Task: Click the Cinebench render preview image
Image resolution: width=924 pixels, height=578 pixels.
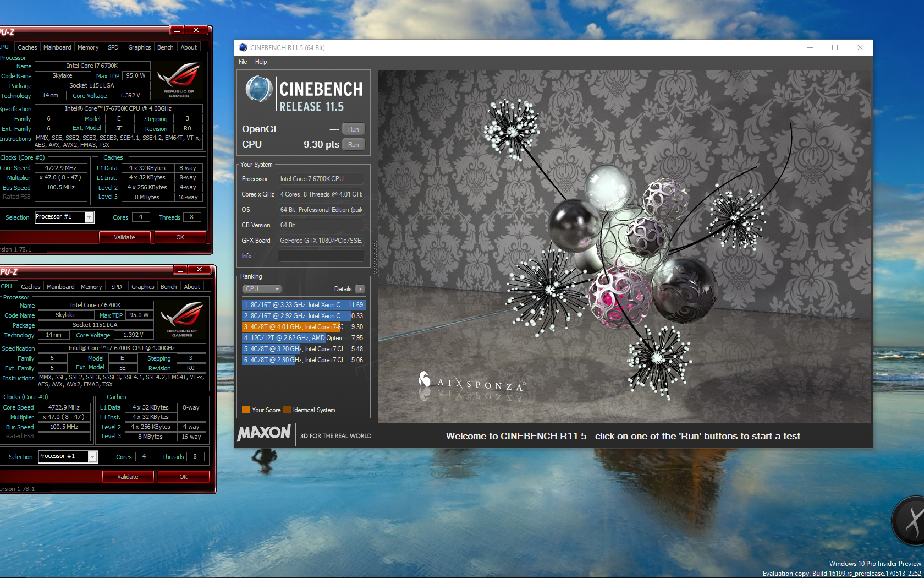Action: (625, 246)
